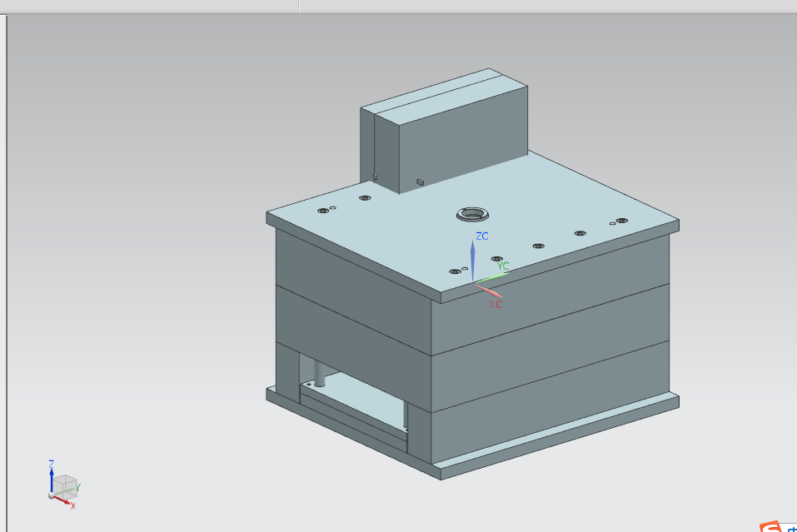
Task: Select the left support block beside the opening
Action: (x=287, y=374)
